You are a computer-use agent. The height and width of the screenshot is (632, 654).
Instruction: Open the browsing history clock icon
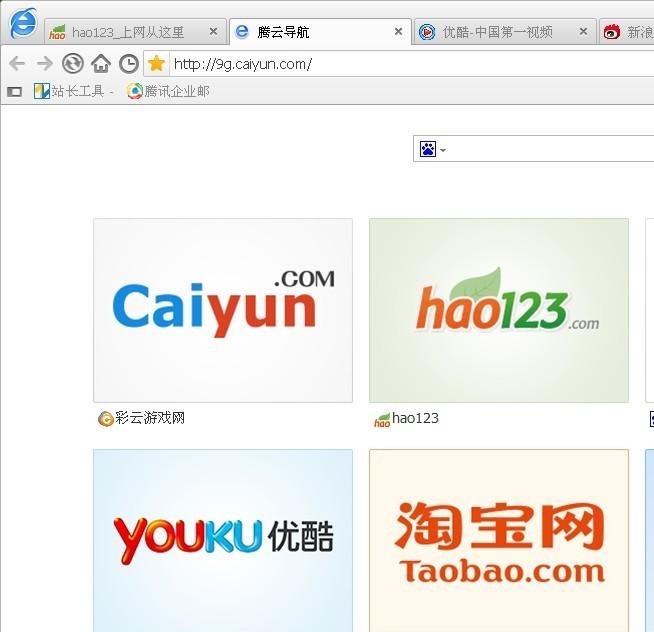click(128, 64)
